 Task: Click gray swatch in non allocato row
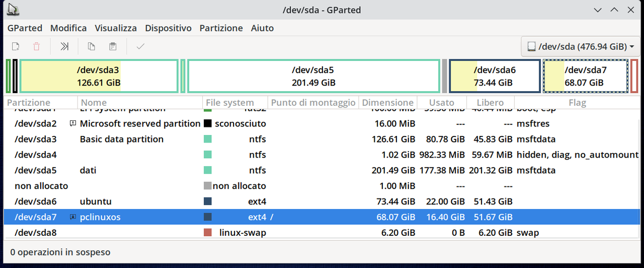208,186
